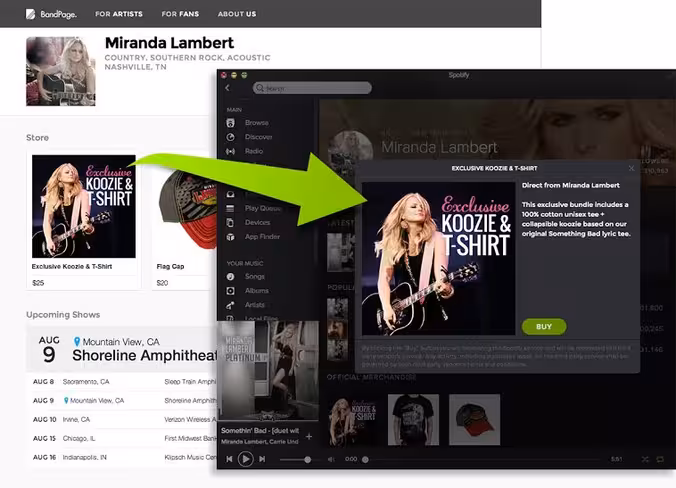Click Miranda Lambert's BandPage profile photo
The height and width of the screenshot is (488, 676).
[x=61, y=71]
